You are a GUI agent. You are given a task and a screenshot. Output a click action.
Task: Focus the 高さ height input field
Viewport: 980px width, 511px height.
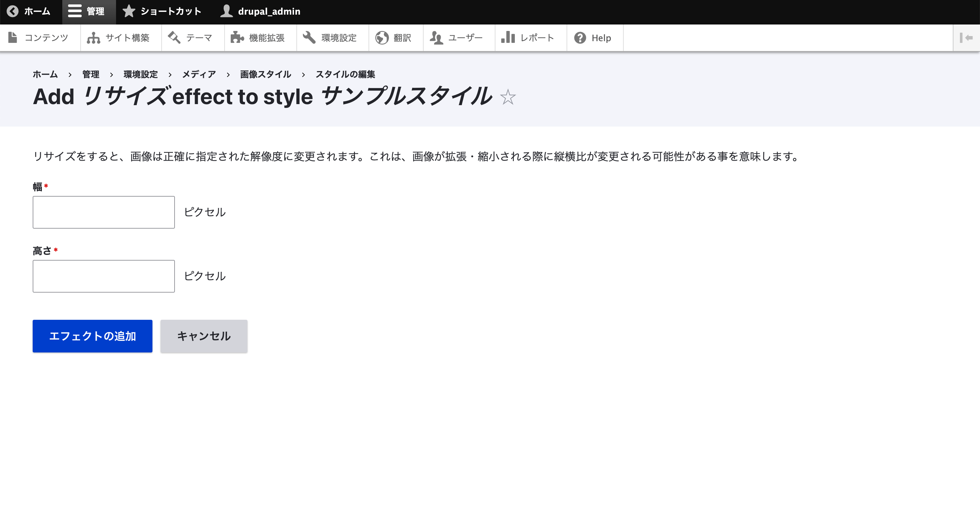[103, 276]
